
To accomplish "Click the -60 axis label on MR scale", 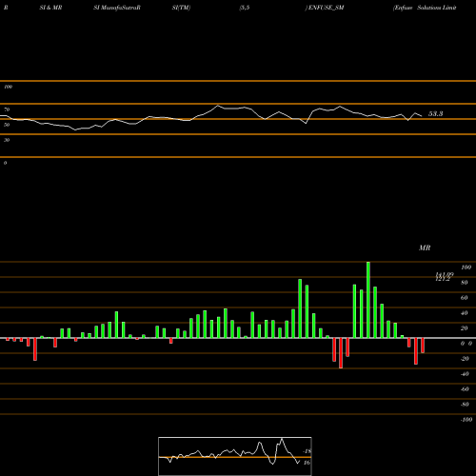I will pos(465,389).
